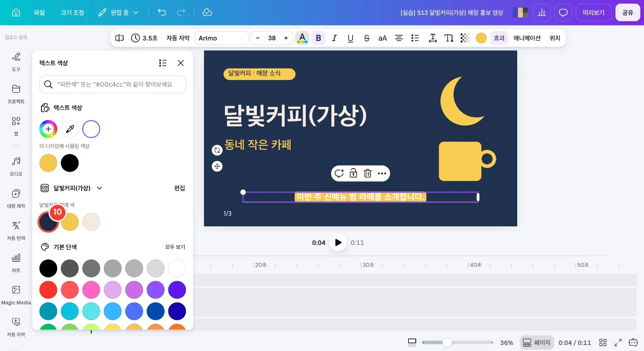
Task: Decrease font size with minus
Action: (258, 38)
